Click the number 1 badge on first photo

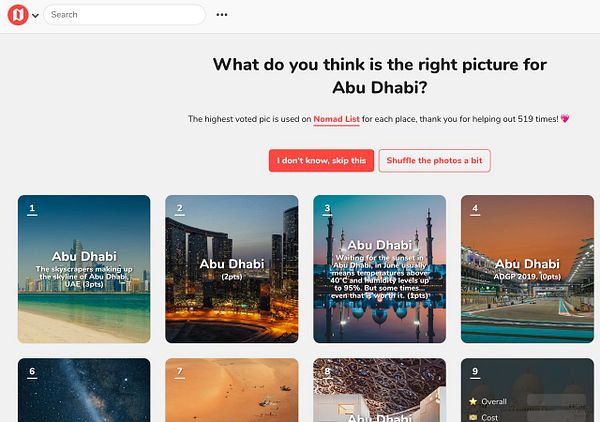pyautogui.click(x=32, y=209)
